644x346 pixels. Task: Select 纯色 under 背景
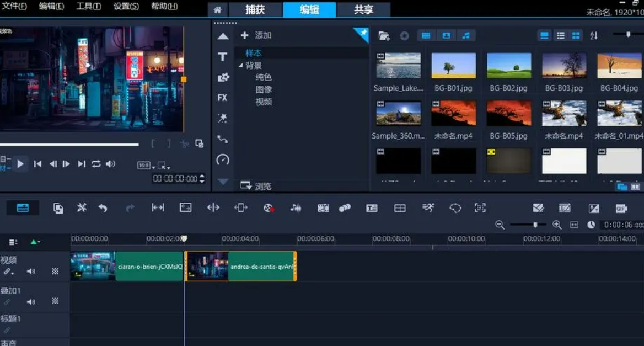pyautogui.click(x=263, y=77)
